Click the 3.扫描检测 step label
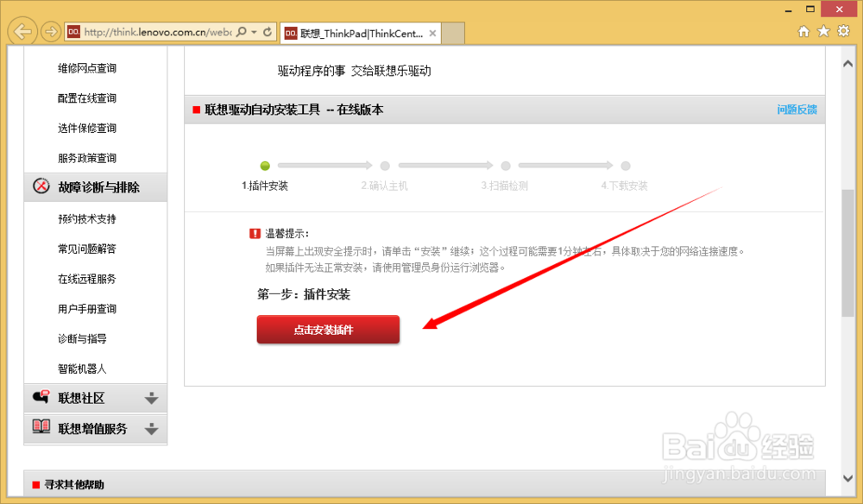Screen dimensions: 863x504 click(505, 186)
